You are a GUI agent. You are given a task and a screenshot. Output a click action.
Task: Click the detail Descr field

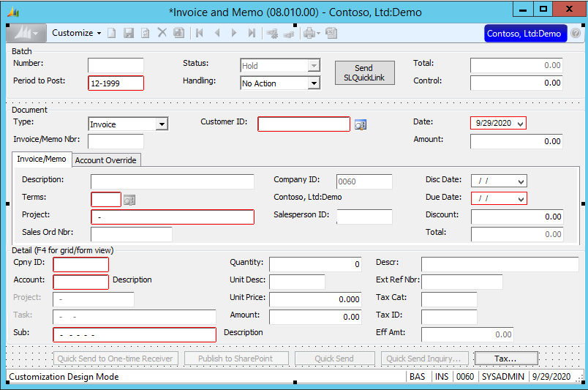click(x=500, y=264)
